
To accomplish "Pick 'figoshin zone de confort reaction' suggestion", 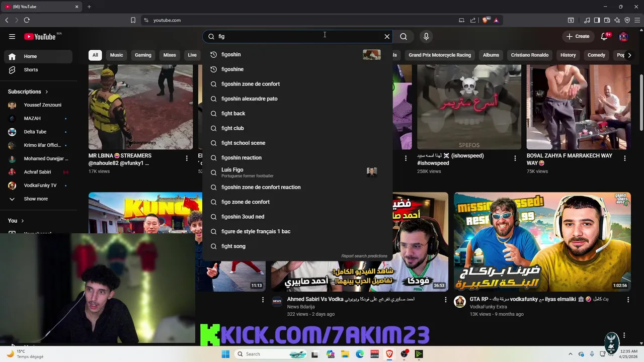I will coord(297,187).
